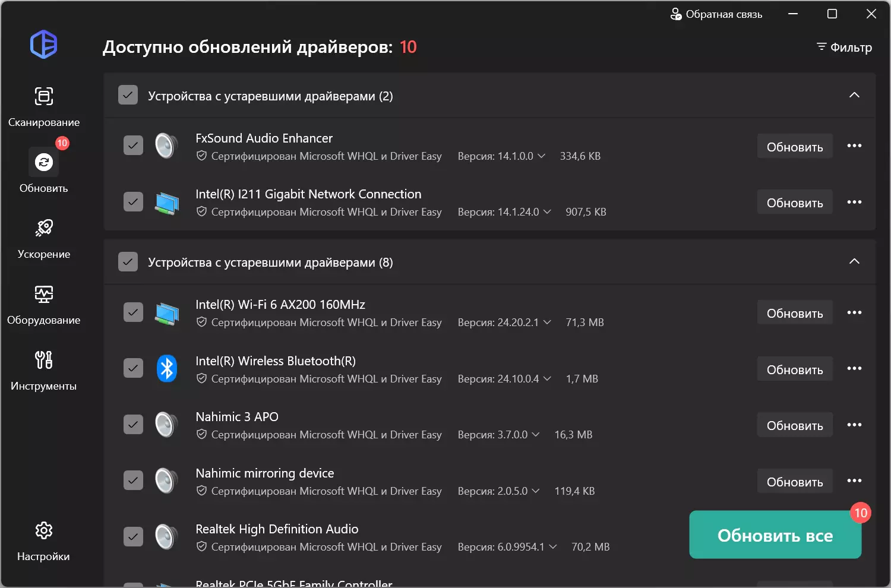
Task: Click the Nahimic mirroring device speaker icon
Action: click(166, 481)
